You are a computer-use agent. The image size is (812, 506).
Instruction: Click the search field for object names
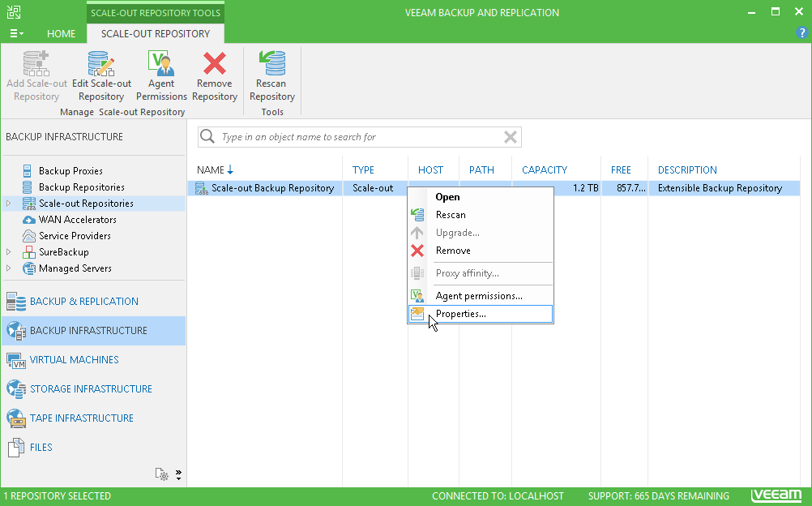pos(360,137)
